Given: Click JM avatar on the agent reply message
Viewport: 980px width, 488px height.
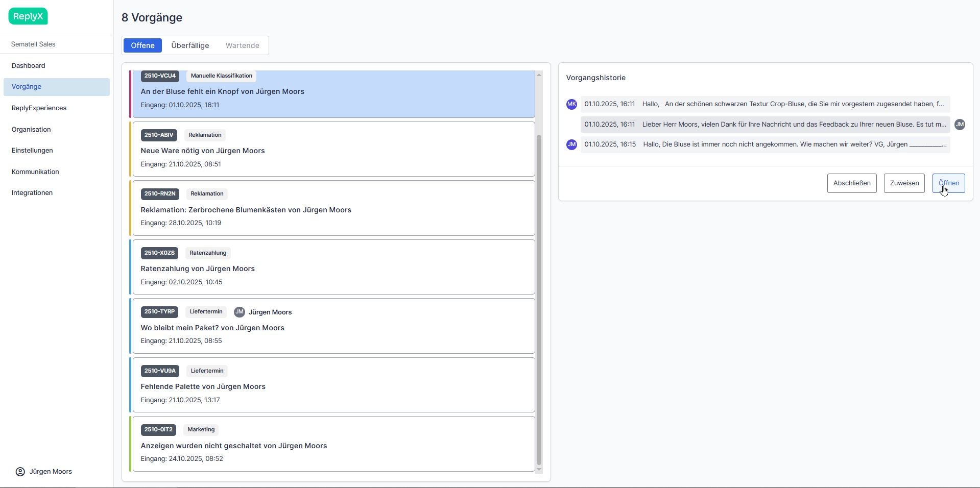Looking at the screenshot, I should click(960, 125).
